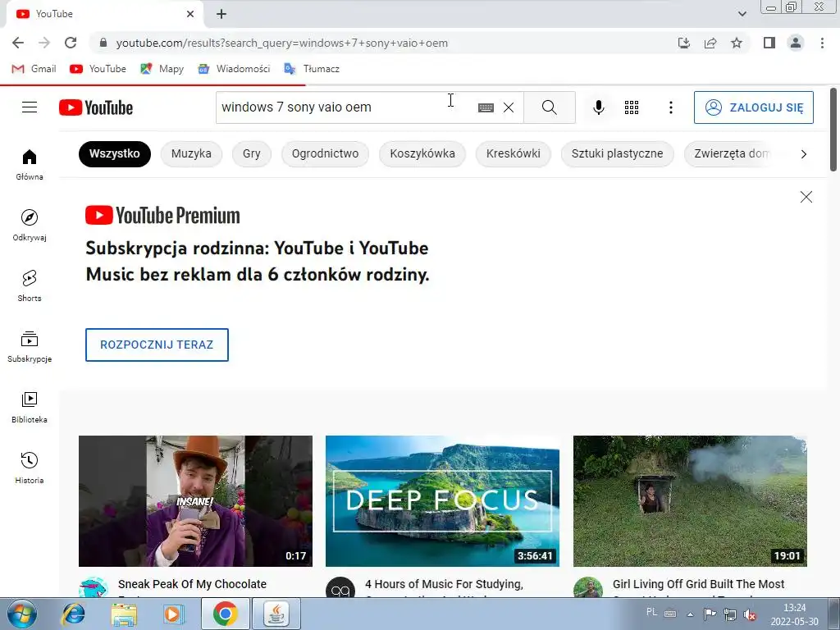Image resolution: width=840 pixels, height=630 pixels.
Task: Open the system clock 13:24
Action: coord(794,608)
